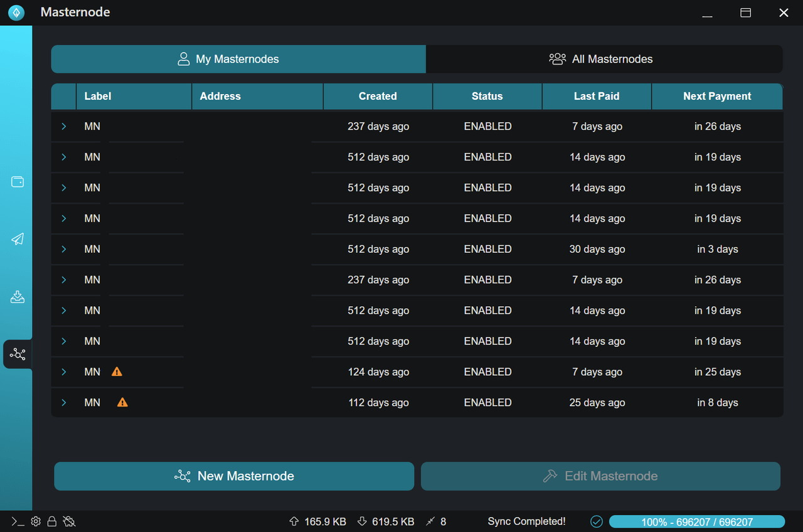The width and height of the screenshot is (803, 532).
Task: Click the wallet lock padlock icon
Action: 52,521
